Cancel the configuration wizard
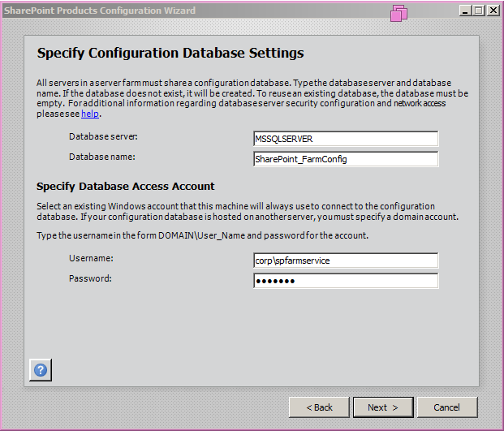This screenshot has height=435, width=504. tap(447, 407)
